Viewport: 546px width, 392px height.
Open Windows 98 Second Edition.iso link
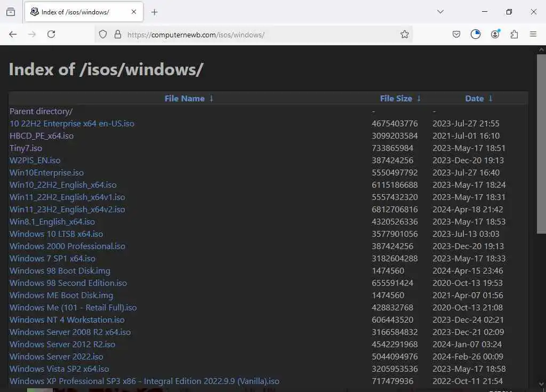pyautogui.click(x=68, y=283)
